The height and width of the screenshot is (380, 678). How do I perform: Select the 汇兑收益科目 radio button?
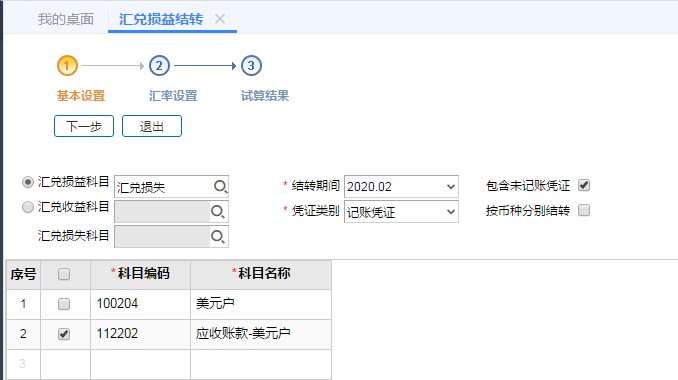[x=28, y=207]
